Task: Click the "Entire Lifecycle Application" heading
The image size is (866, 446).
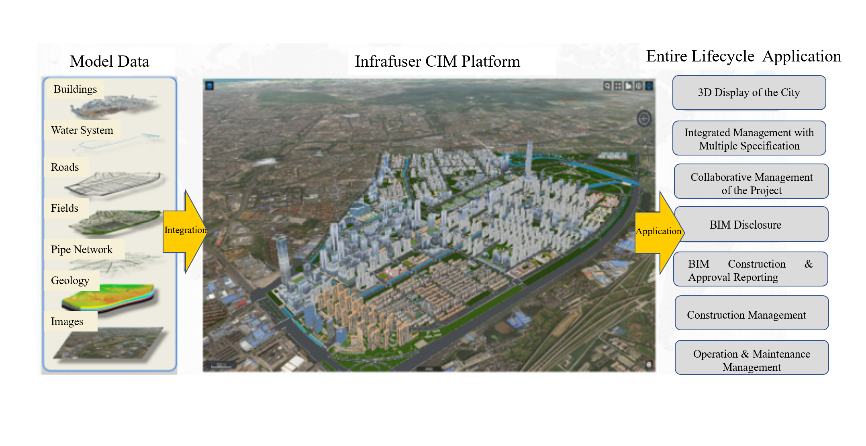Action: 743,56
